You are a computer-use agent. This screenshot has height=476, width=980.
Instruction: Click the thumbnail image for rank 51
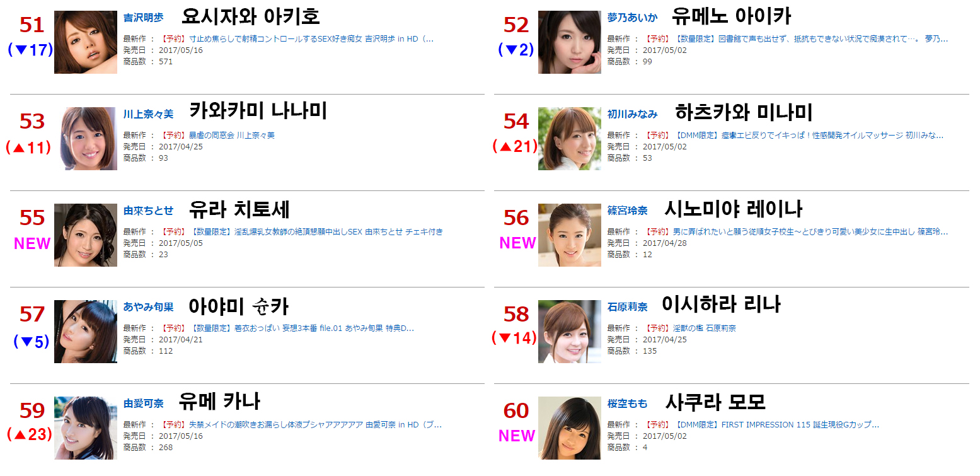(86, 42)
